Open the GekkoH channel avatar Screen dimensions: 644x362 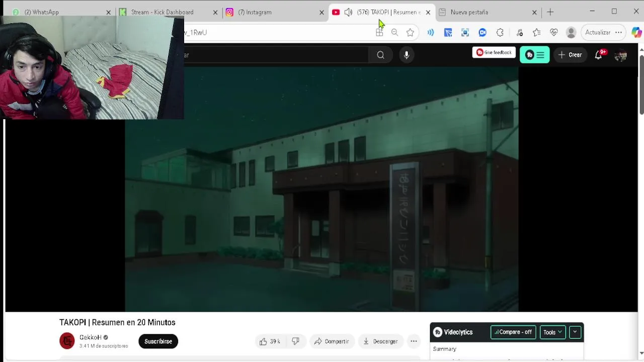coord(67,341)
